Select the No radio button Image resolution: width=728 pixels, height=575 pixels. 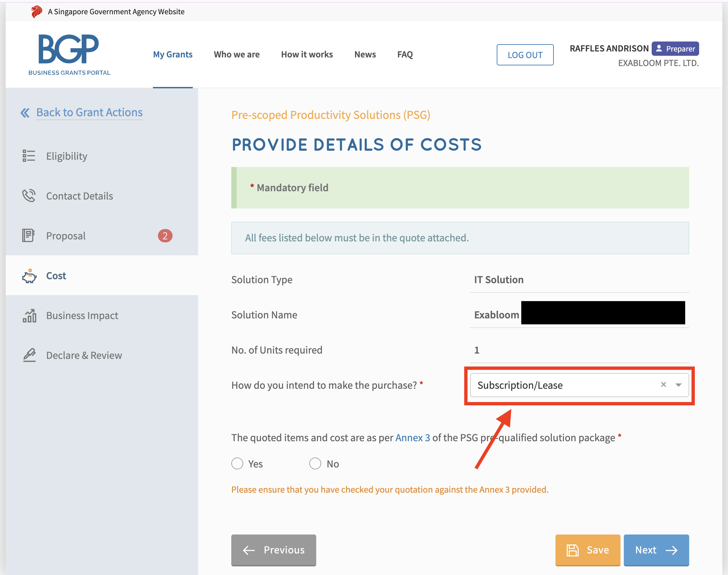315,463
